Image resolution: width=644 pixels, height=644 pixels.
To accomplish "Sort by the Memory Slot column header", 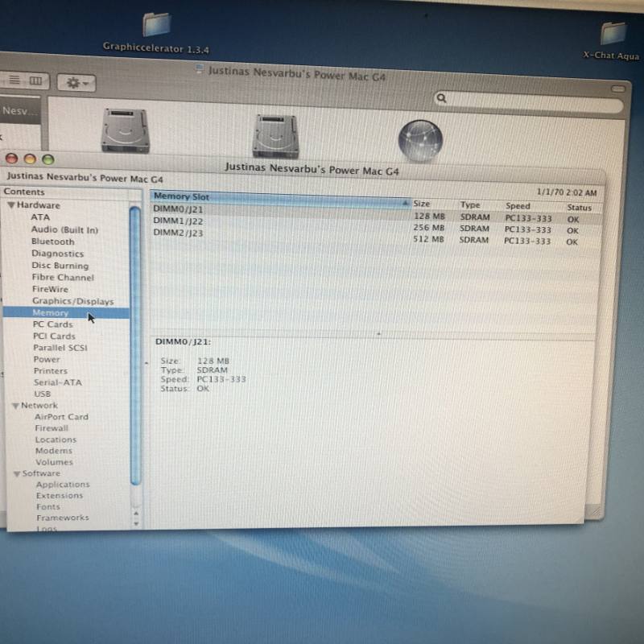I will 280,199.
